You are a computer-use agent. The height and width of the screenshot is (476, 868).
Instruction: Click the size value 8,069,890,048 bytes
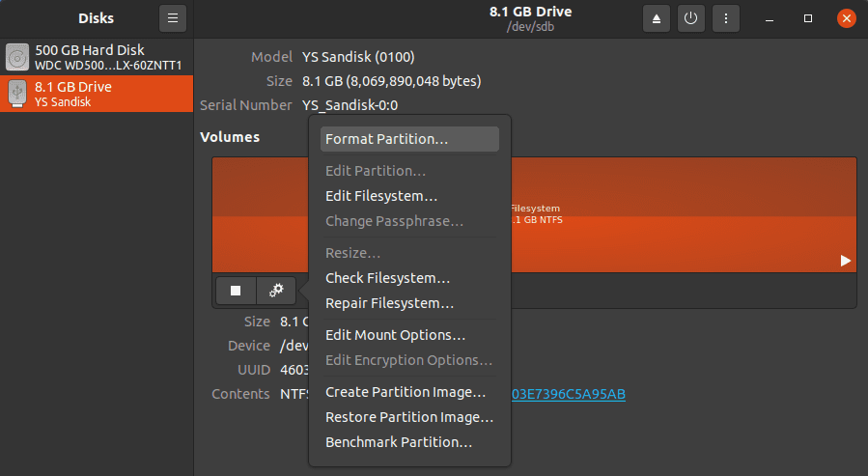391,81
